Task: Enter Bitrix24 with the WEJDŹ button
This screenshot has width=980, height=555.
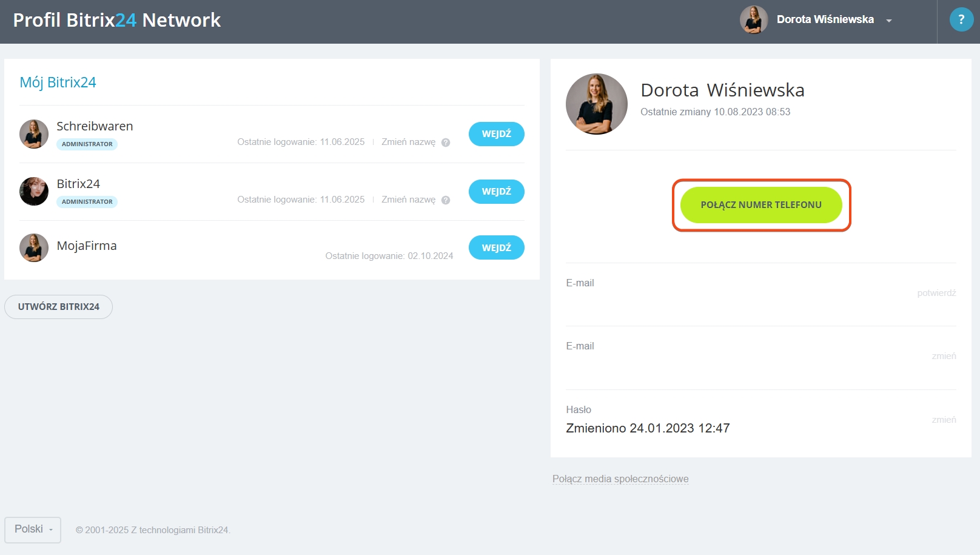Action: [x=496, y=192]
